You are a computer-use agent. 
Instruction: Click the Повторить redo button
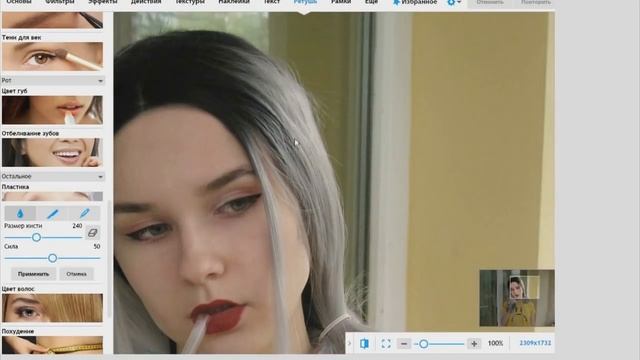pos(536,2)
